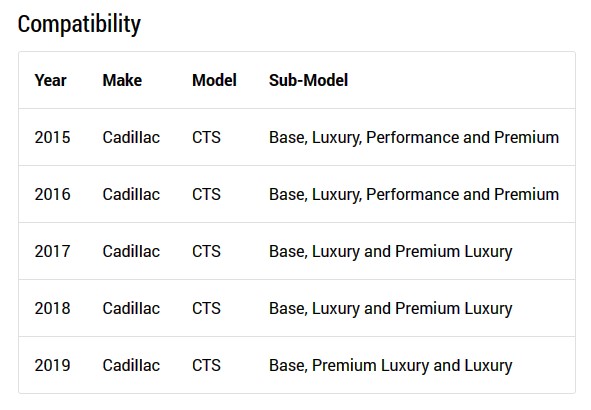Click the Compatibility heading
The height and width of the screenshot is (410, 591).
click(79, 24)
